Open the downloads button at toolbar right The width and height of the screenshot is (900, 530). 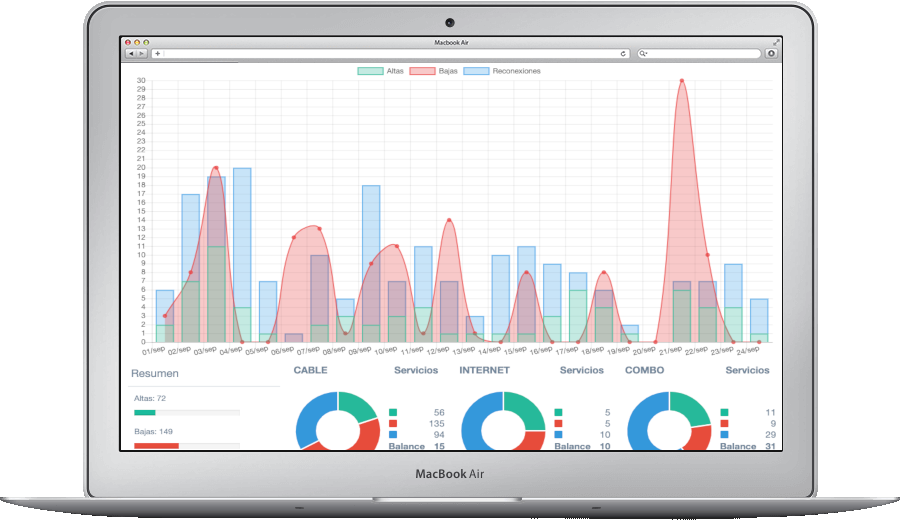[771, 53]
